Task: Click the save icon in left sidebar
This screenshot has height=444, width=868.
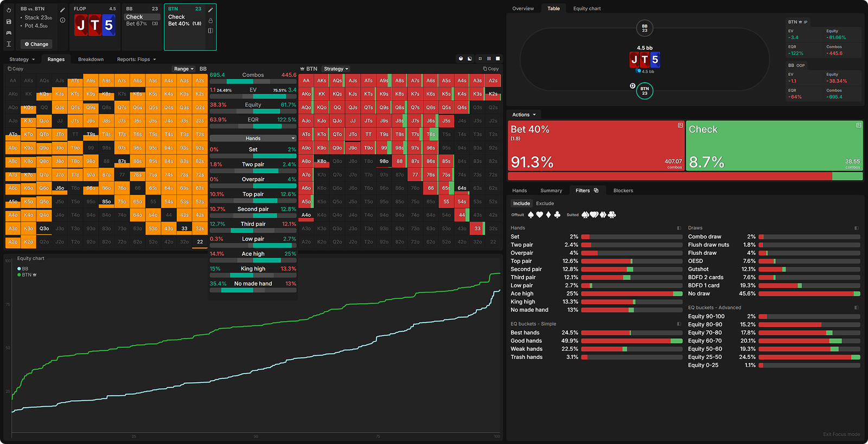Action: (x=9, y=22)
